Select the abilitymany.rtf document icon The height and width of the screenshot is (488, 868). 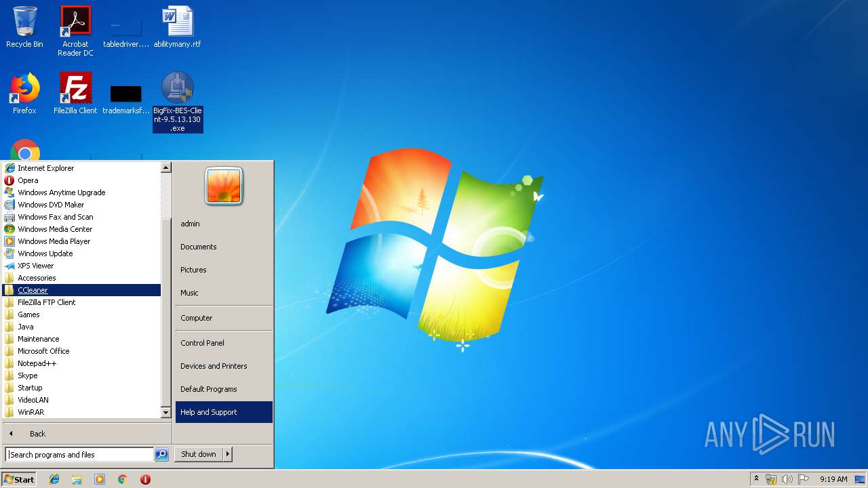coord(177,28)
